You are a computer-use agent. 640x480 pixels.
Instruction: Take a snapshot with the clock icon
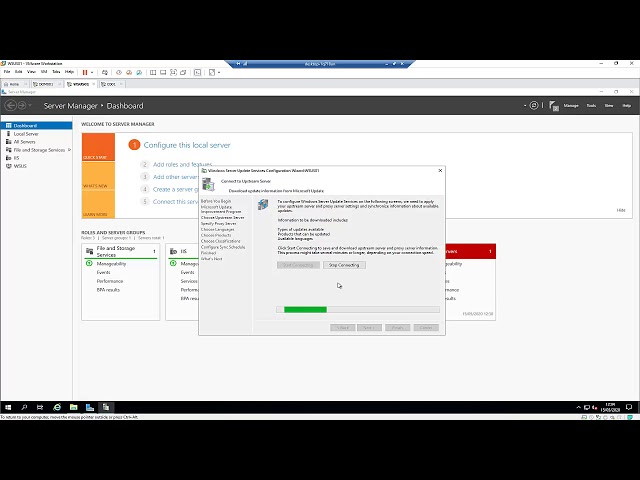[119, 72]
